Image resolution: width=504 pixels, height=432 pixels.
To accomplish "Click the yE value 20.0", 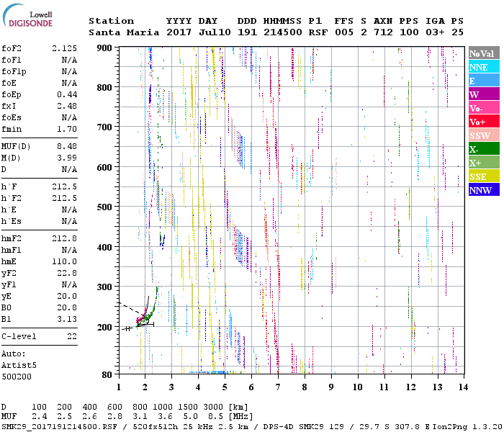I will (x=67, y=296).
